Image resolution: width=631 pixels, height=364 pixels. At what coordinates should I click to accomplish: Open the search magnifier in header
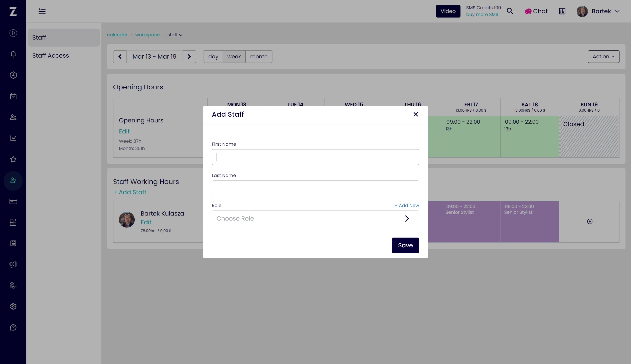click(x=510, y=11)
